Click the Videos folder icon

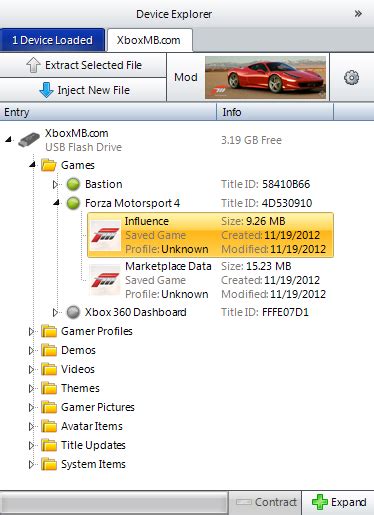[x=49, y=369]
